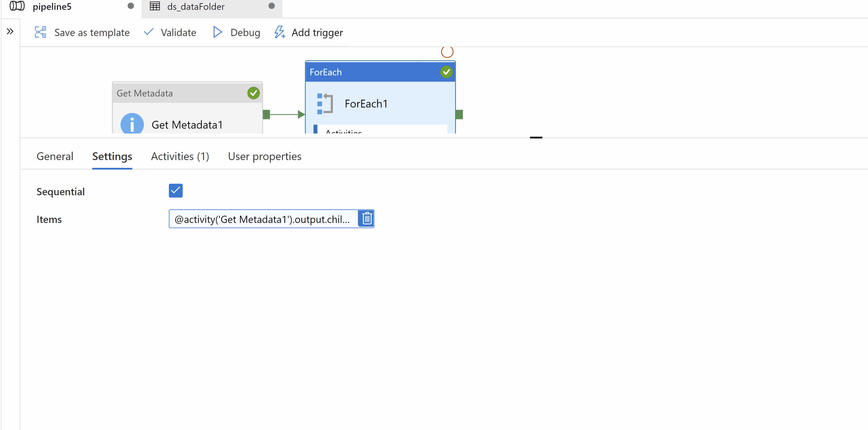Click the ForEach1 loop icon
The width and height of the screenshot is (868, 430).
point(325,104)
